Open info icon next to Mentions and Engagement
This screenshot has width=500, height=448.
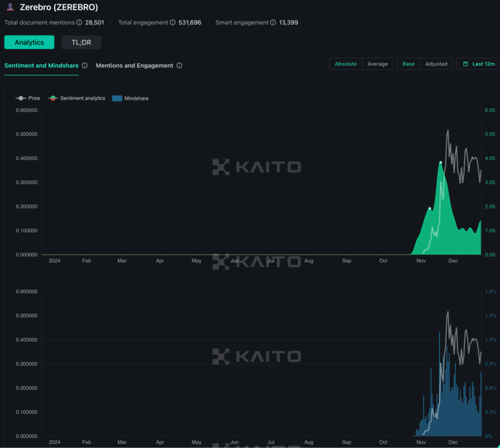(179, 65)
